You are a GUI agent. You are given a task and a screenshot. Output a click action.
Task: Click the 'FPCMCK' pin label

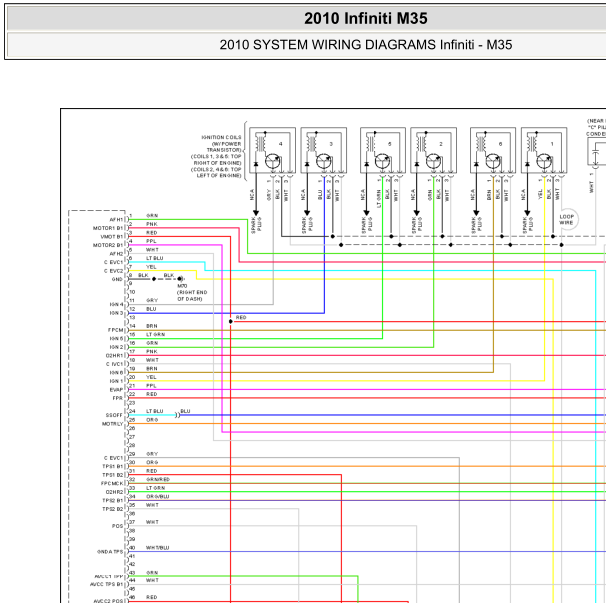coord(112,483)
